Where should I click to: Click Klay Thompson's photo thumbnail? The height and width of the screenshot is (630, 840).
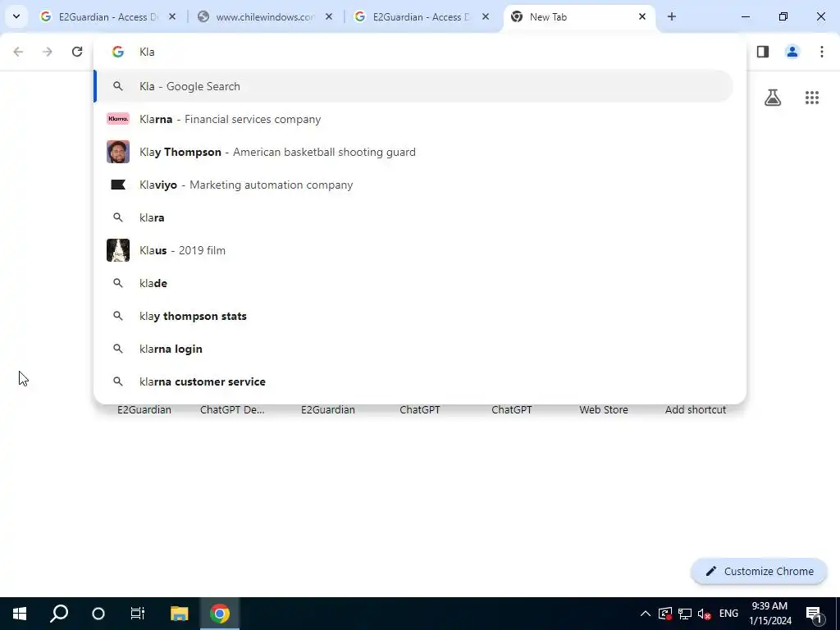coord(118,152)
